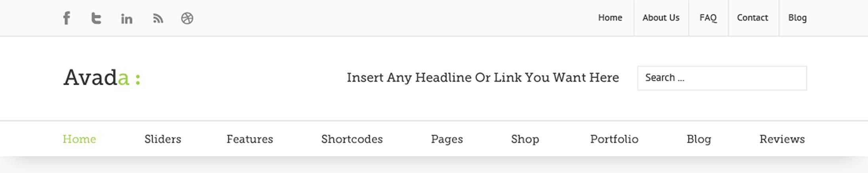Focus the Search input field
This screenshot has width=868, height=173.
(x=721, y=78)
